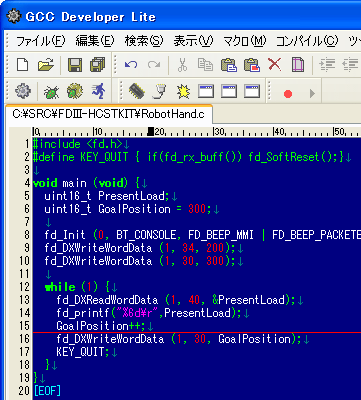Click the Save All stacked floppies icon
The width and height of the screenshot is (361, 400).
pyautogui.click(x=98, y=64)
